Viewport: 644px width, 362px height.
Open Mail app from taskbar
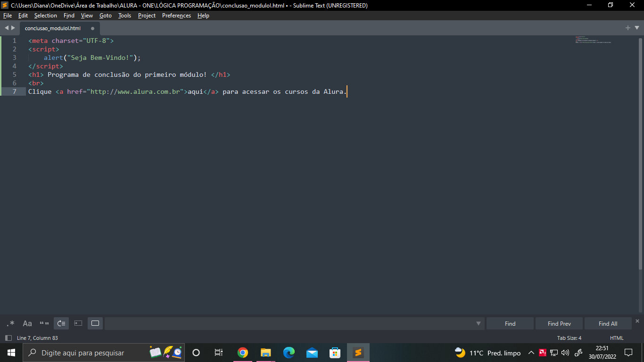tap(312, 353)
